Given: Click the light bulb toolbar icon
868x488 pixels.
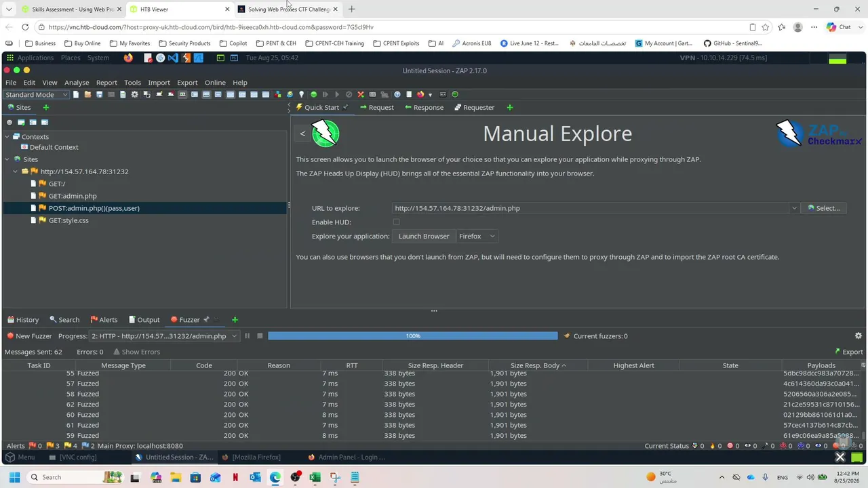Looking at the screenshot, I should click(302, 95).
